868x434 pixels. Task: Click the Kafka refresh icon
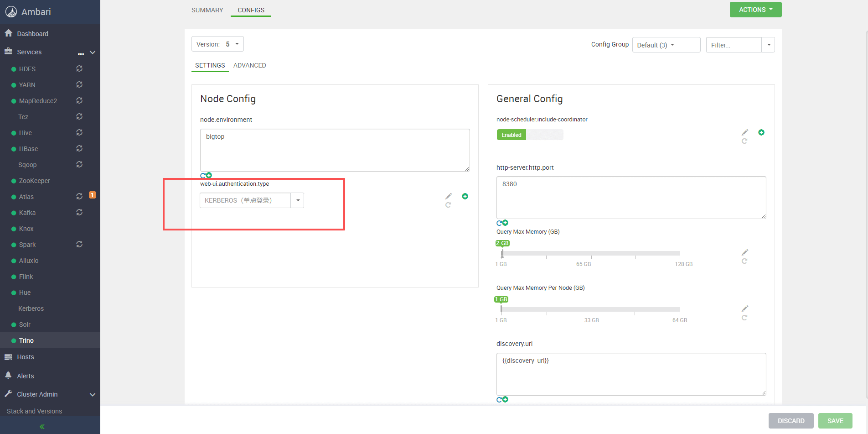click(79, 212)
